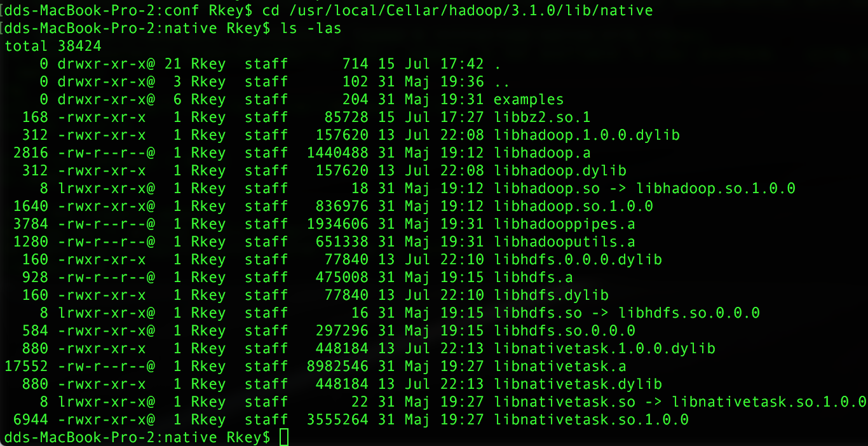Click the filename libhdfs.0.0.0.dylib
868x446 pixels.
[x=578, y=260]
